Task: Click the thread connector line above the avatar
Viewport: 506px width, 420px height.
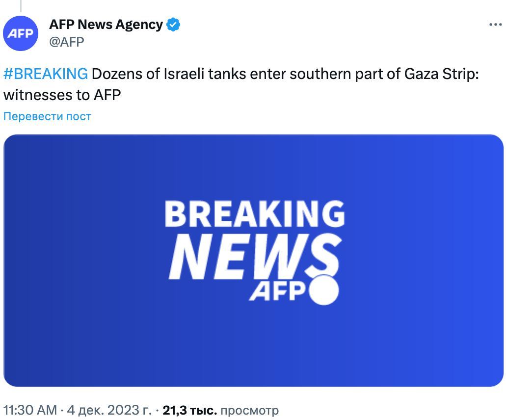Action: pyautogui.click(x=21, y=6)
